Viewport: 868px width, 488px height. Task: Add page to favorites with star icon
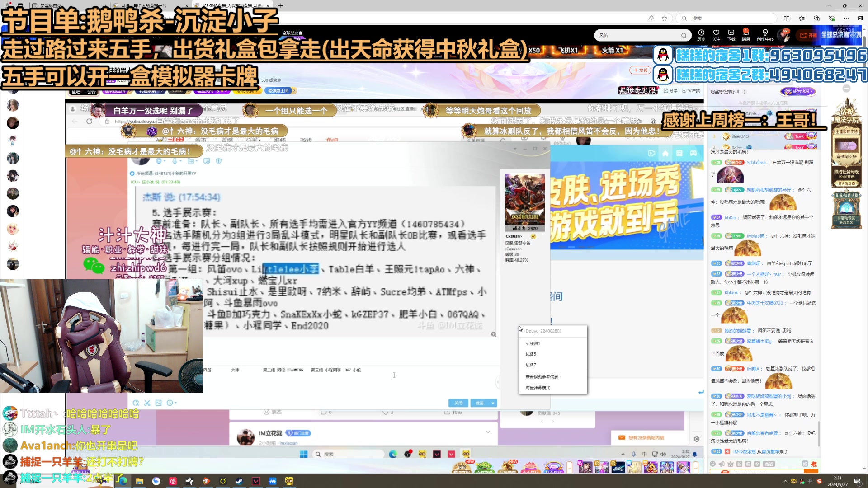[664, 18]
